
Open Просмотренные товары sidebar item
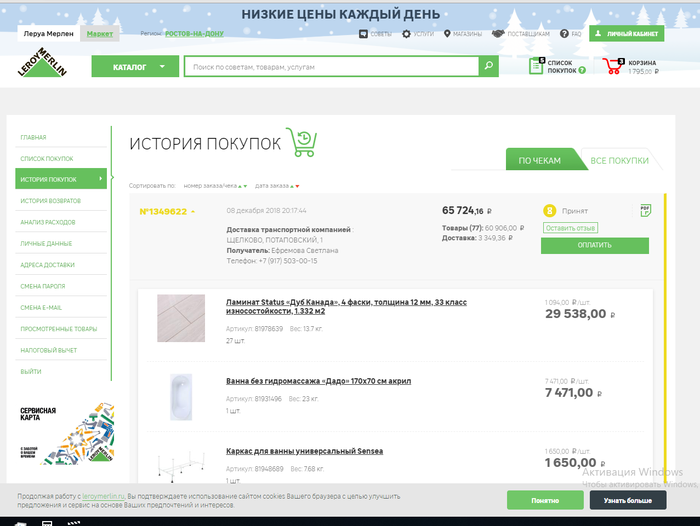click(x=61, y=329)
